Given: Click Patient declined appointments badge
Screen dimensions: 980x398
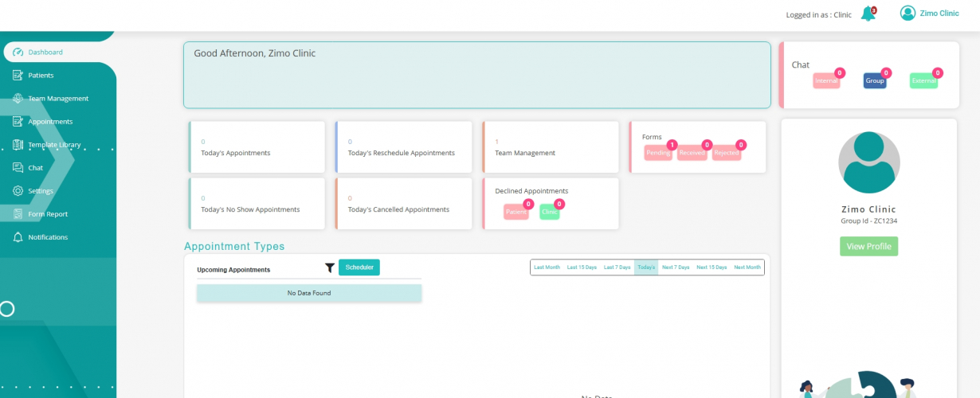Looking at the screenshot, I should point(516,212).
